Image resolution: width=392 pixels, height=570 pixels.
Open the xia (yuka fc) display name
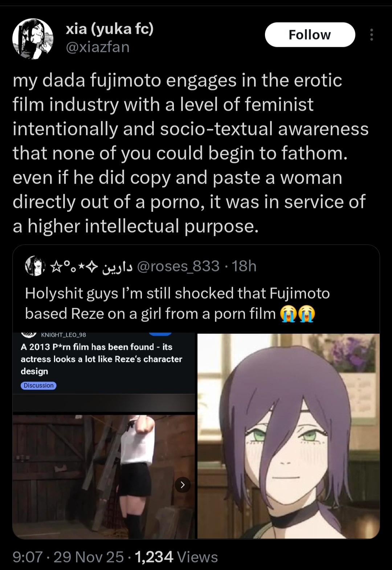(110, 28)
